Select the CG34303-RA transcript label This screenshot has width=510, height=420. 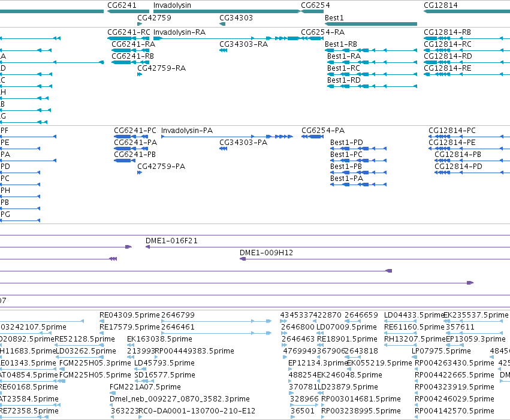[x=243, y=44]
